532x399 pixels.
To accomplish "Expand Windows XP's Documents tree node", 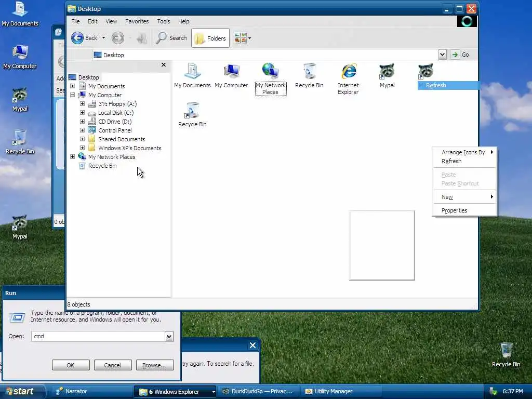I will tap(82, 148).
